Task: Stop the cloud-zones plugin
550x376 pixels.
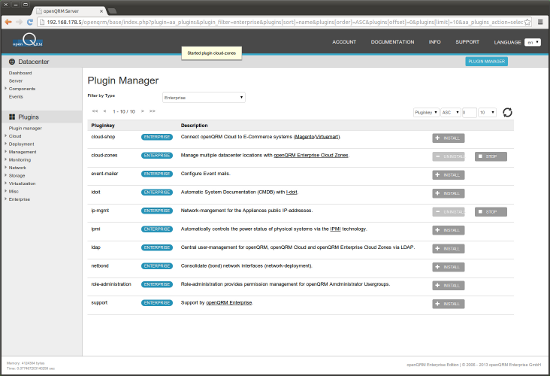Action: [491, 156]
